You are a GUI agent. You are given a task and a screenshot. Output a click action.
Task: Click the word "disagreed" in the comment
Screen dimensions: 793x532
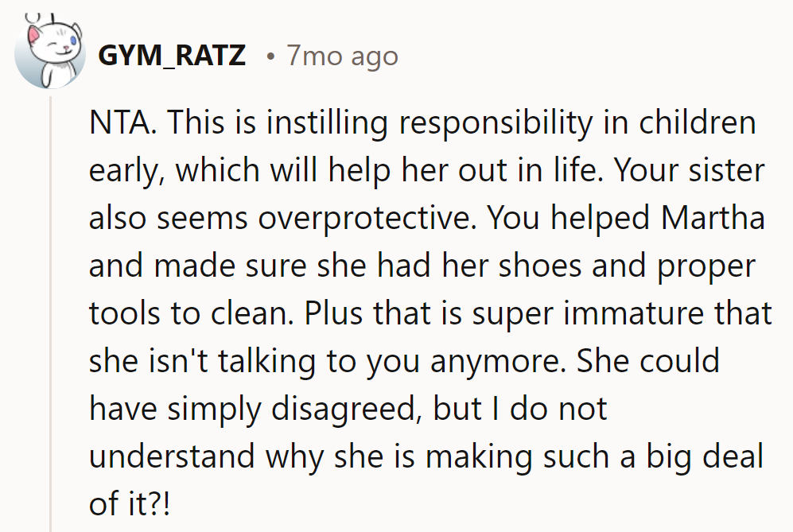click(x=350, y=408)
